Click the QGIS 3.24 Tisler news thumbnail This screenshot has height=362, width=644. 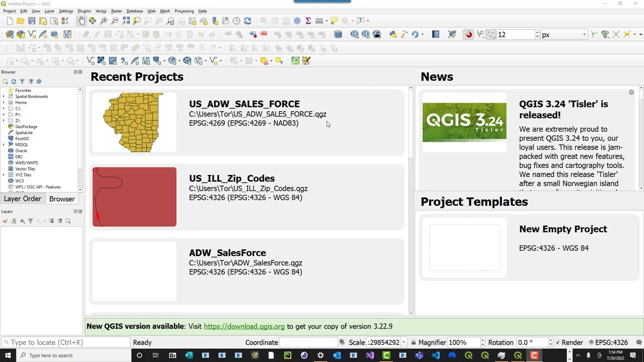pyautogui.click(x=464, y=122)
